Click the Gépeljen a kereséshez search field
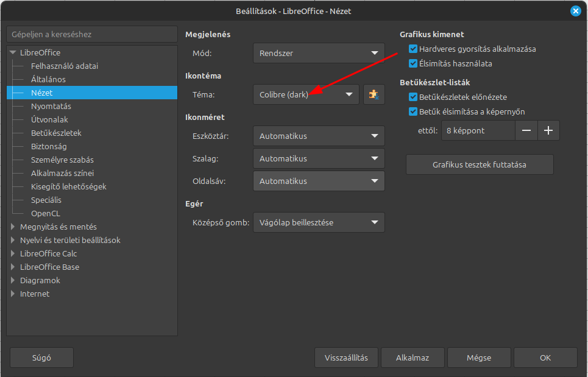588x377 pixels. (x=92, y=34)
